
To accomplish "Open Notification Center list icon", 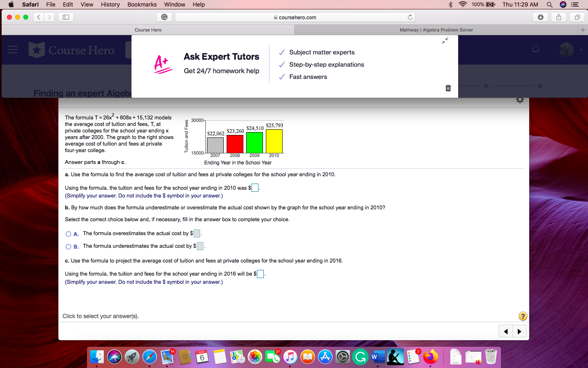I will (x=575, y=4).
